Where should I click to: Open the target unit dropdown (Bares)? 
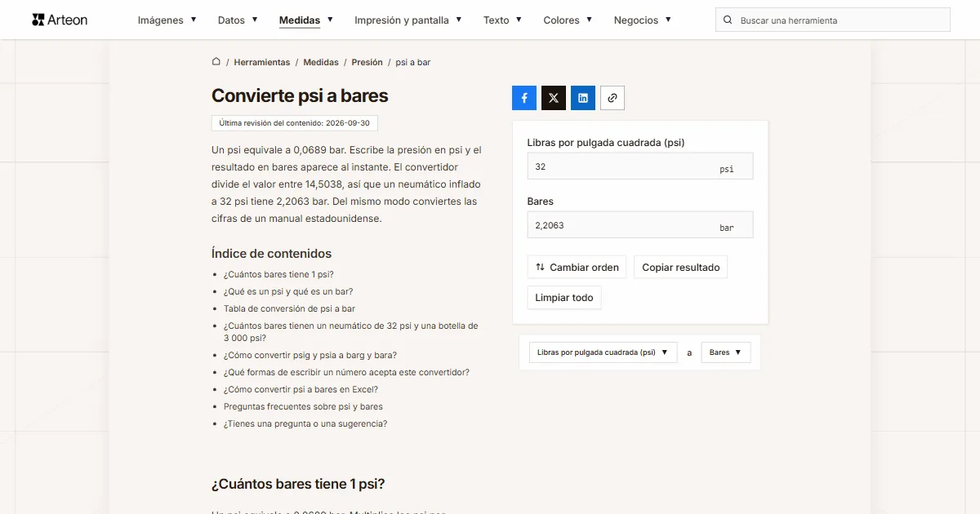pyautogui.click(x=726, y=352)
